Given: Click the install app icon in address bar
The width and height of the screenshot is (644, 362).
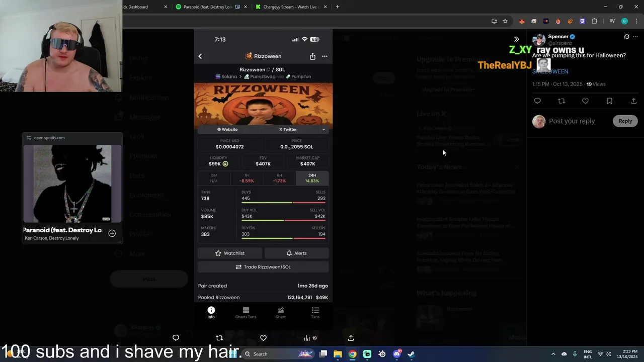Looking at the screenshot, I should pos(494,21).
